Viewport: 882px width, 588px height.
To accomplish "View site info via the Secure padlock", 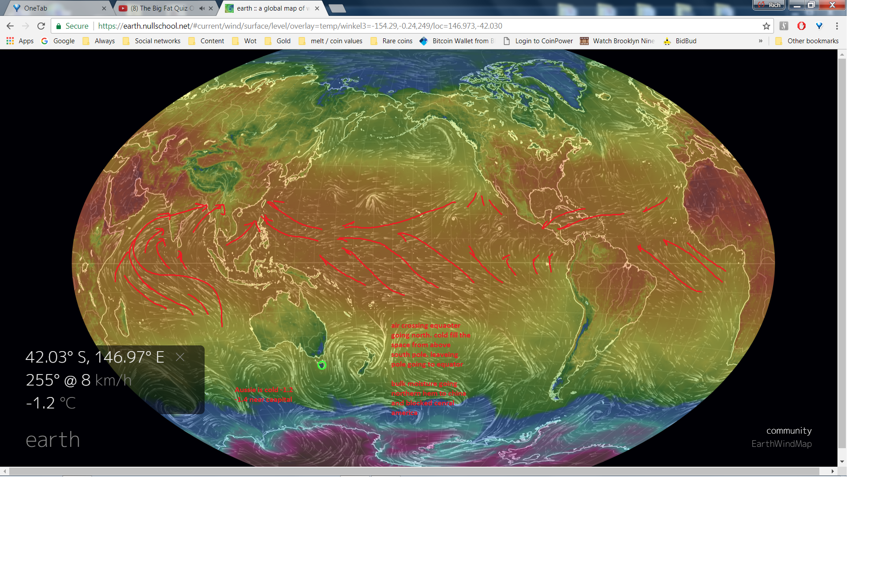I will pyautogui.click(x=72, y=26).
